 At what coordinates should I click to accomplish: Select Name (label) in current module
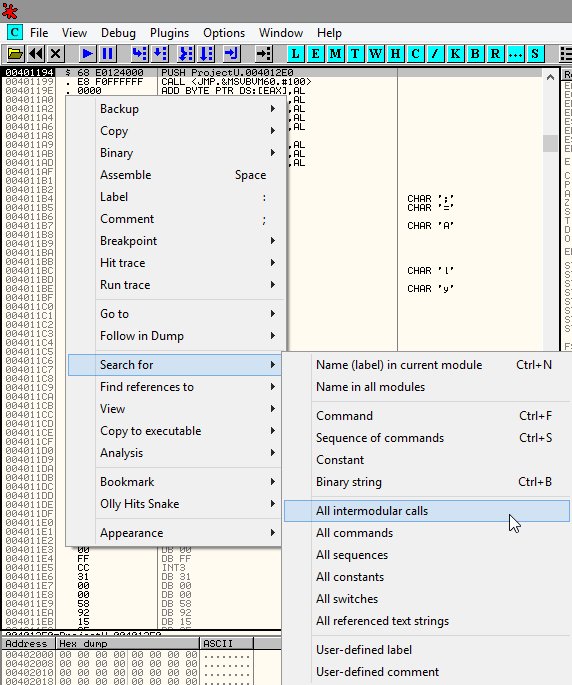[427, 365]
